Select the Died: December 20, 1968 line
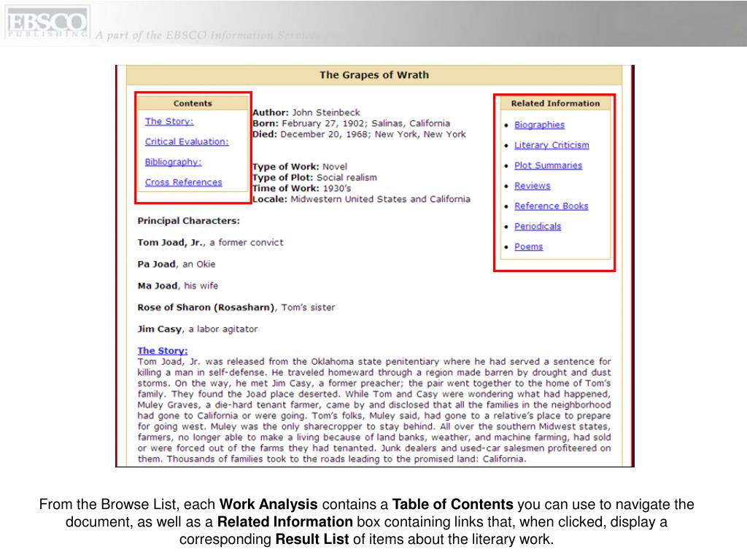 tap(359, 134)
